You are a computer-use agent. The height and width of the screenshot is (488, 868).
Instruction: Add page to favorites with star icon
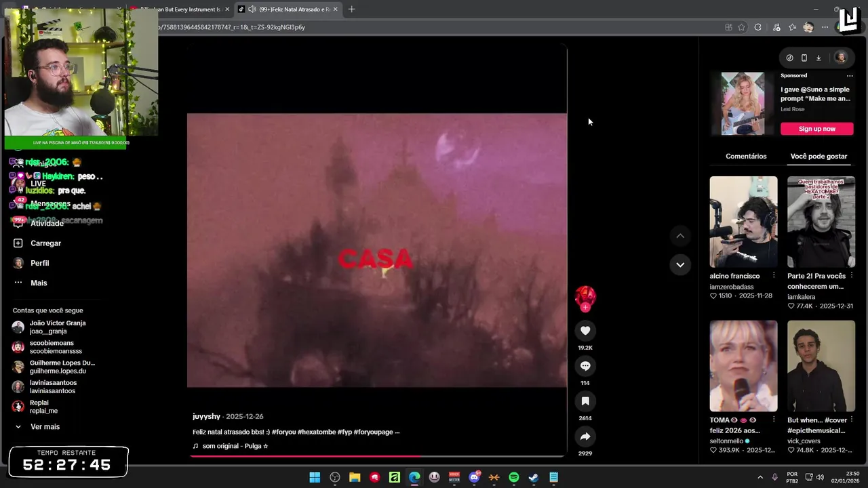point(741,27)
